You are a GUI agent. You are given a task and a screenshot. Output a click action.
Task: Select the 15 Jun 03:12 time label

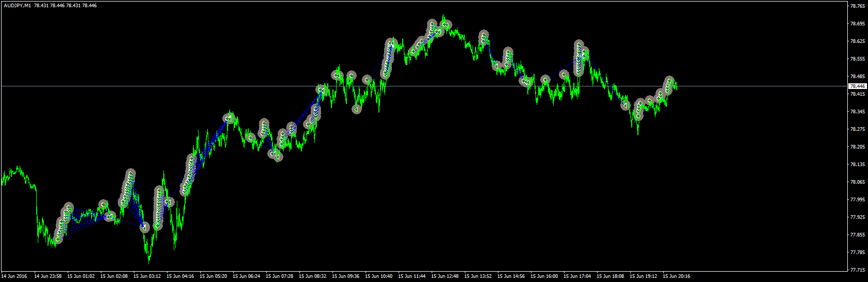(x=147, y=276)
